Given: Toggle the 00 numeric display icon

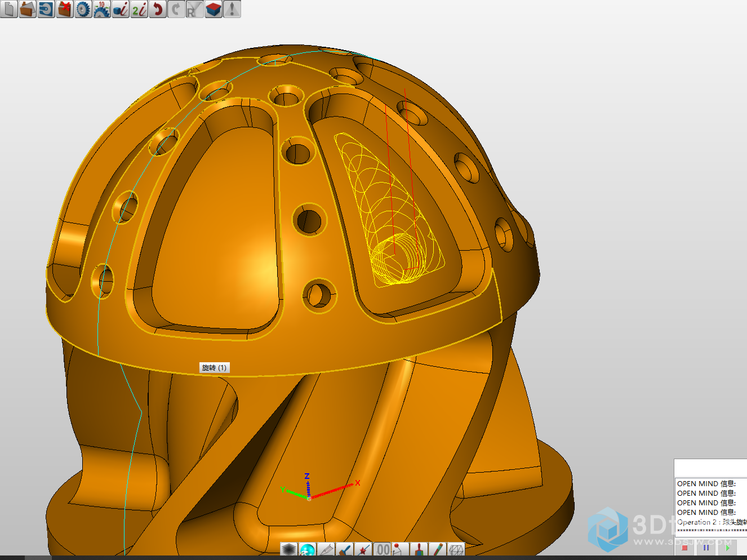Looking at the screenshot, I should pos(382,550).
